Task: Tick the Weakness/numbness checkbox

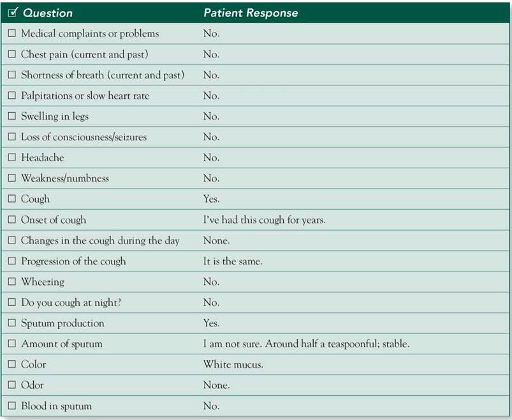Action: [x=11, y=178]
